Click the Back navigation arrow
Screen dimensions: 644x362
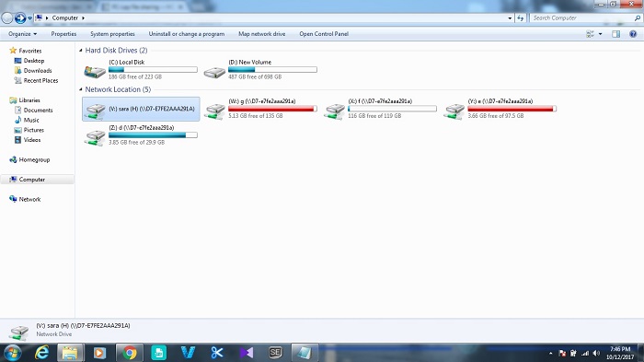point(7,18)
